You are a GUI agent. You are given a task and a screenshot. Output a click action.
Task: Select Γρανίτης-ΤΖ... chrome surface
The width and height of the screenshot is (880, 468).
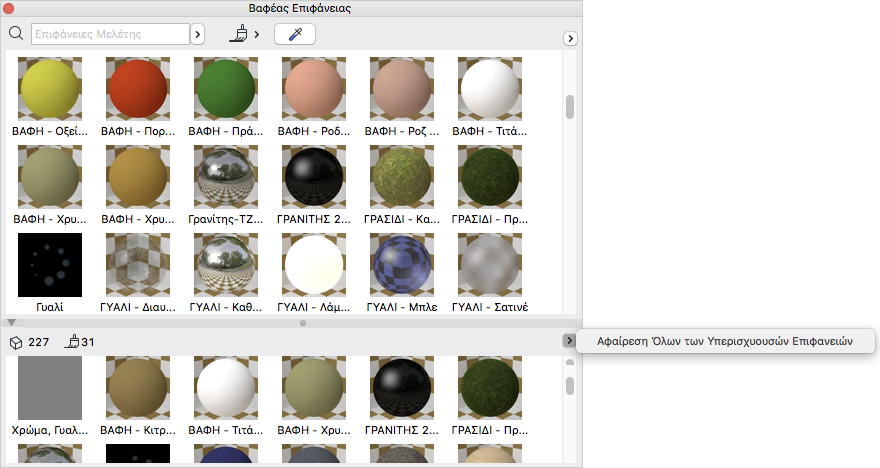pyautogui.click(x=226, y=177)
